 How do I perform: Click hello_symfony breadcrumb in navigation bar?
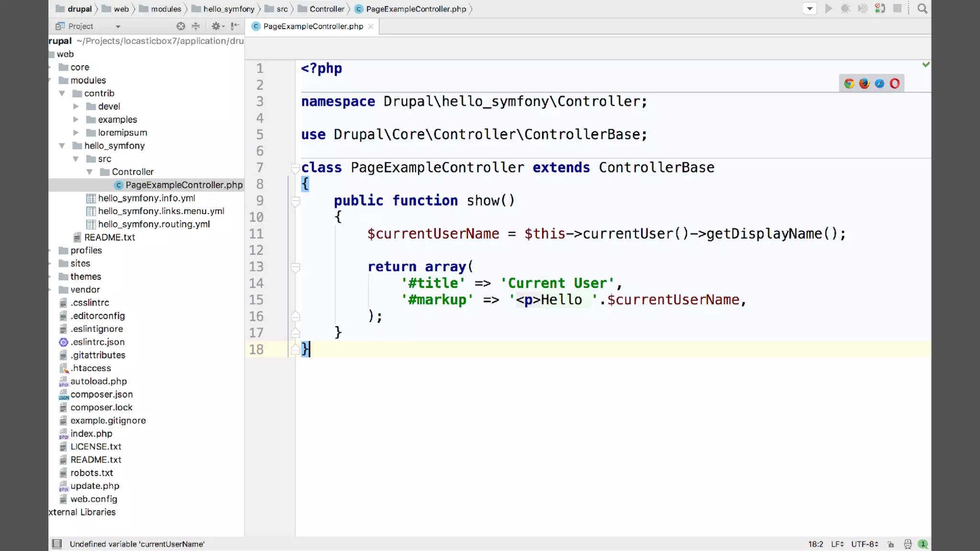pyautogui.click(x=228, y=9)
